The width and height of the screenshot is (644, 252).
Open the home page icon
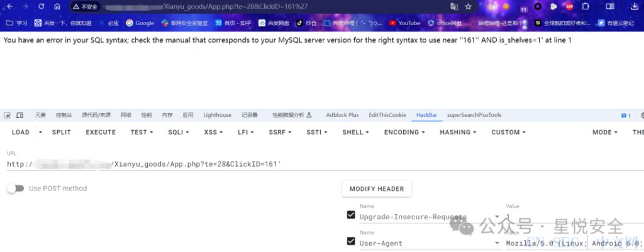[57, 6]
